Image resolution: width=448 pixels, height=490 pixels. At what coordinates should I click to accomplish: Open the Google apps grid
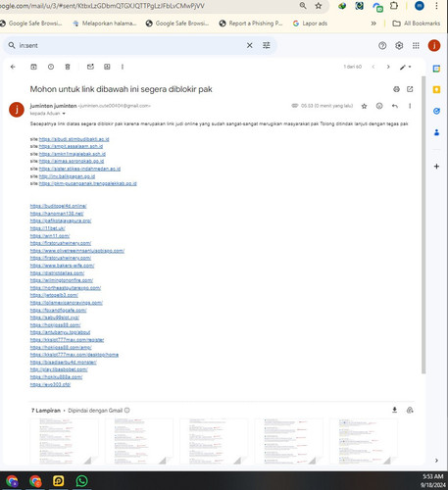pos(416,45)
